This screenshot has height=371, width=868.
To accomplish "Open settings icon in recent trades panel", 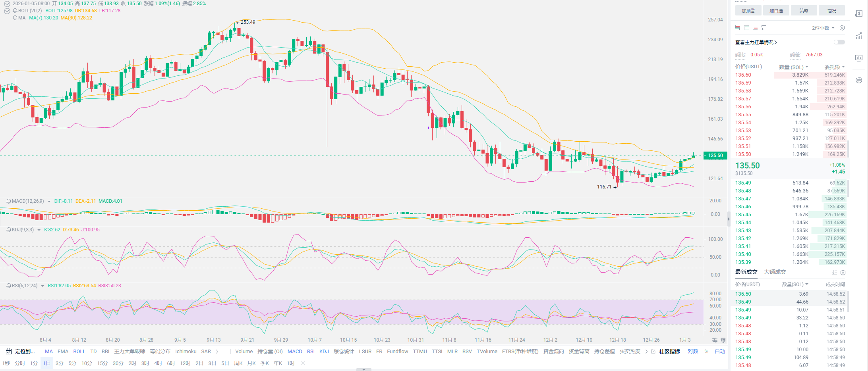I will pyautogui.click(x=843, y=273).
